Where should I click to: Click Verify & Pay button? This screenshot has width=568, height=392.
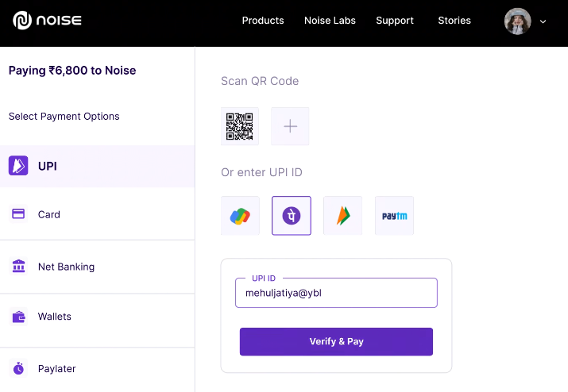(336, 342)
